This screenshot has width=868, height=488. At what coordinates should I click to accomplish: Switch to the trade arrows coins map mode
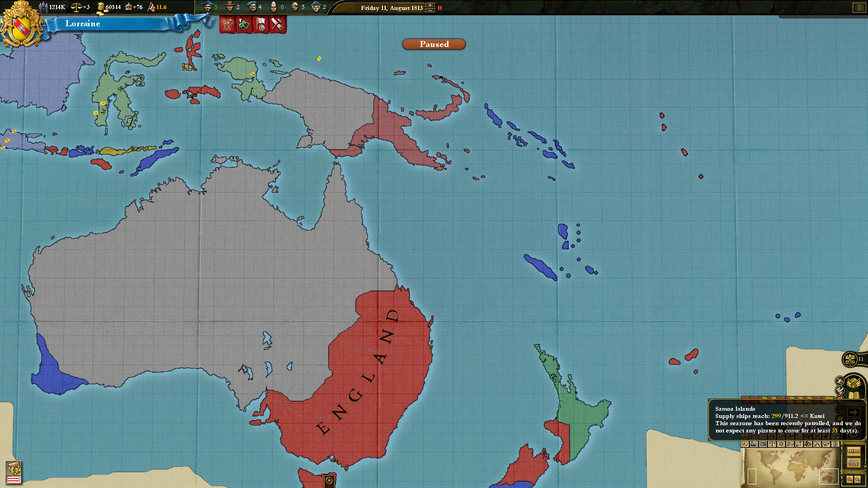tap(790, 444)
